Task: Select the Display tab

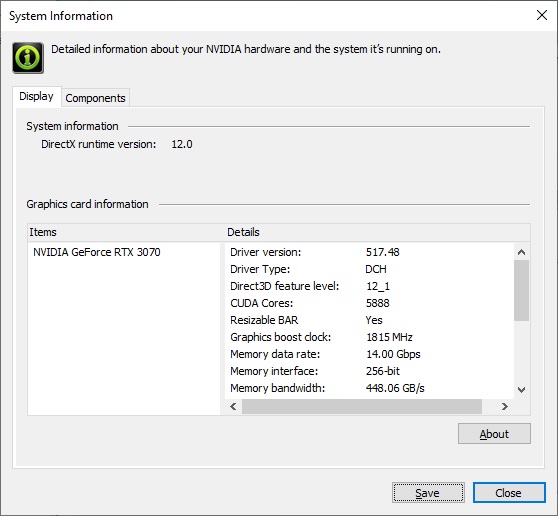Action: pyautogui.click(x=36, y=96)
